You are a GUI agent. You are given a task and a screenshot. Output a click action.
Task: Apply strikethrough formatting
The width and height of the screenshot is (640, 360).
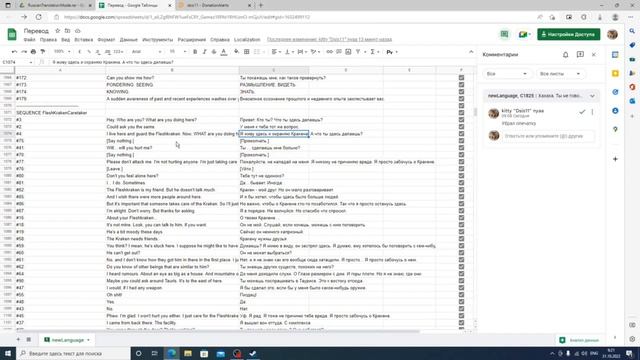pos(214,52)
